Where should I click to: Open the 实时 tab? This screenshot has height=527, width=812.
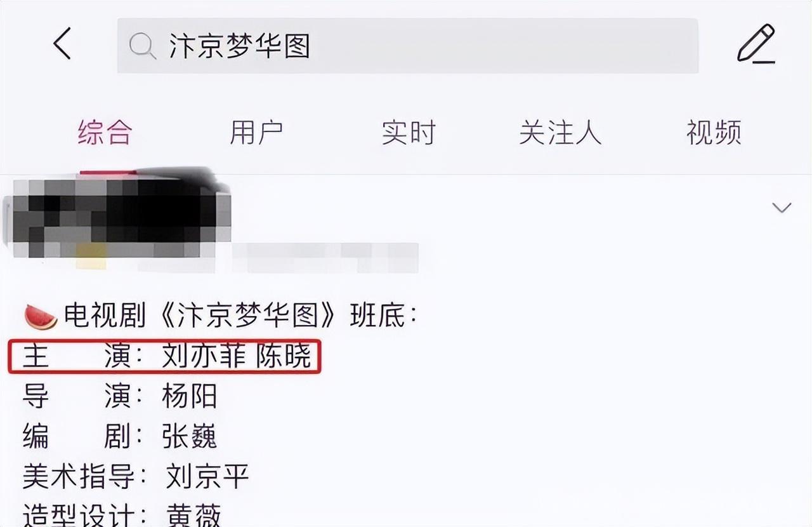[x=409, y=133]
